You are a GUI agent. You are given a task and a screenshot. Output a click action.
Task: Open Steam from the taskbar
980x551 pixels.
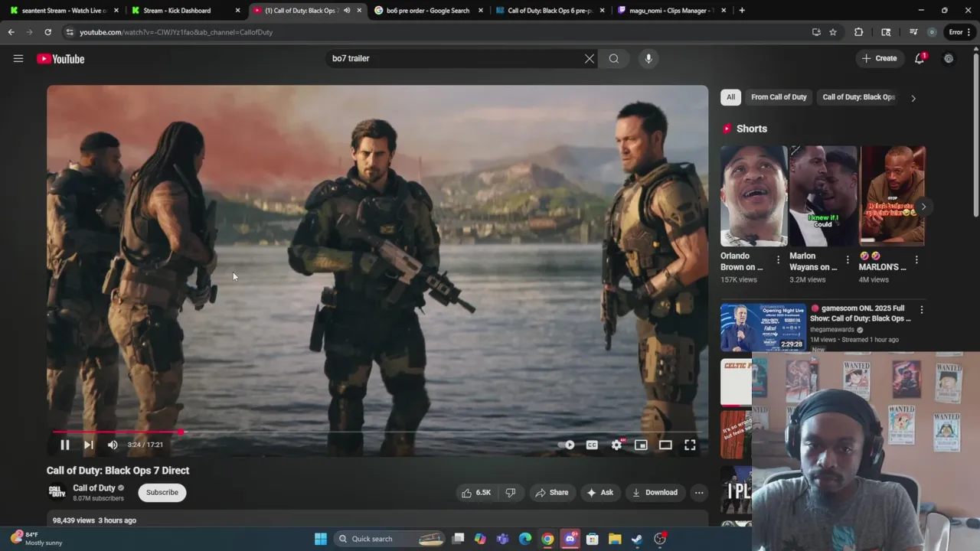click(x=637, y=539)
